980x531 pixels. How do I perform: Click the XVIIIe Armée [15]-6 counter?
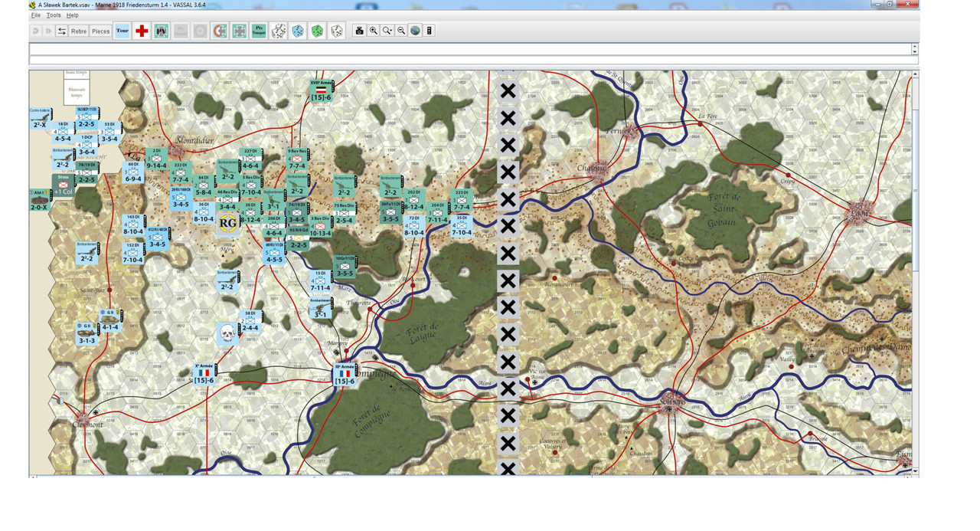click(x=321, y=90)
